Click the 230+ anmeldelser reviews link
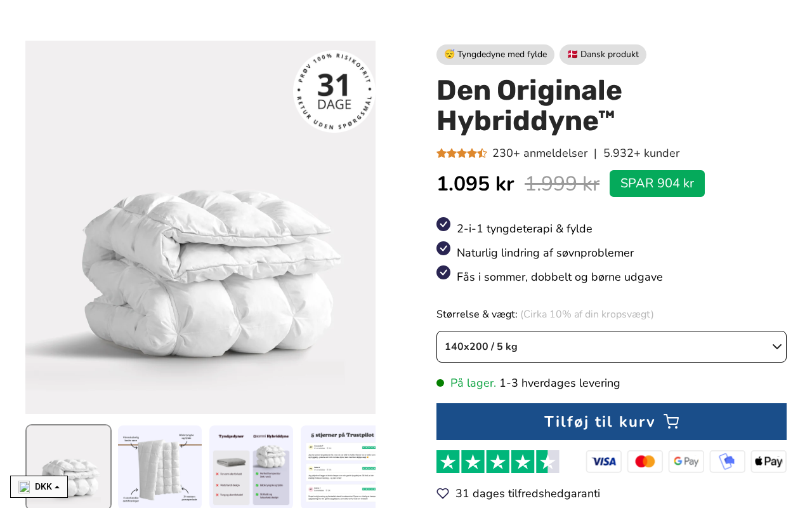812x508 pixels. [539, 153]
